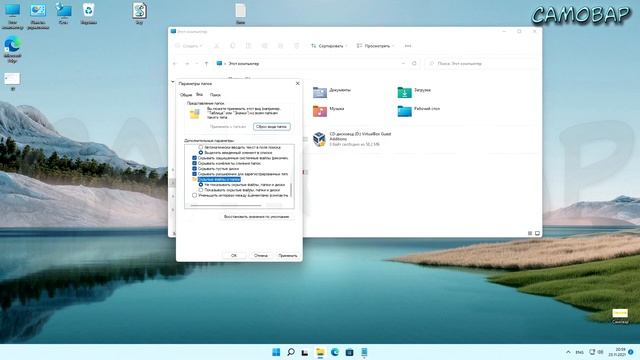
Task: Click horizontal scrollbar of advanced settings list
Action: pyautogui.click(x=227, y=205)
